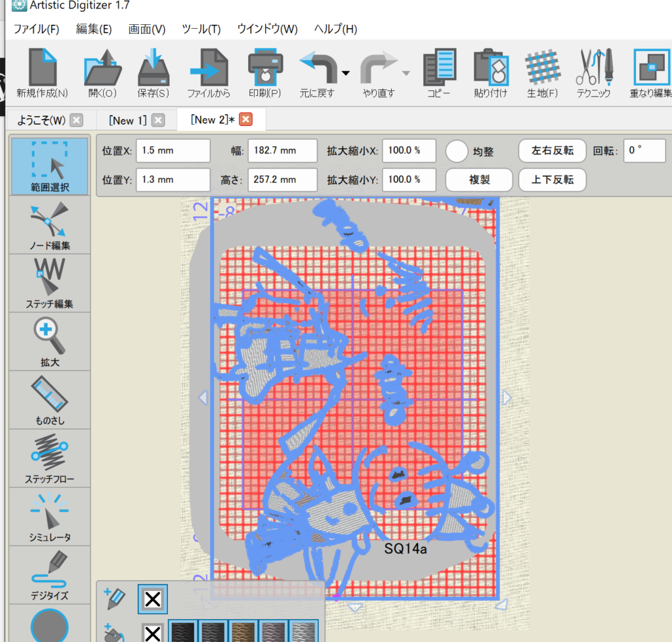Screen dimensions: 672x642
Task: Pick the ものさし ruler tool
Action: tap(50, 400)
